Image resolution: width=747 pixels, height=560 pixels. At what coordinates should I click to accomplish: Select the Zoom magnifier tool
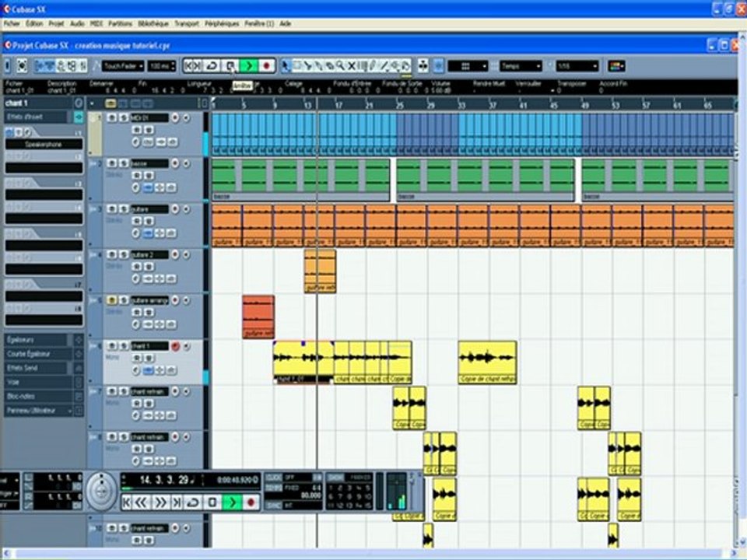click(340, 65)
